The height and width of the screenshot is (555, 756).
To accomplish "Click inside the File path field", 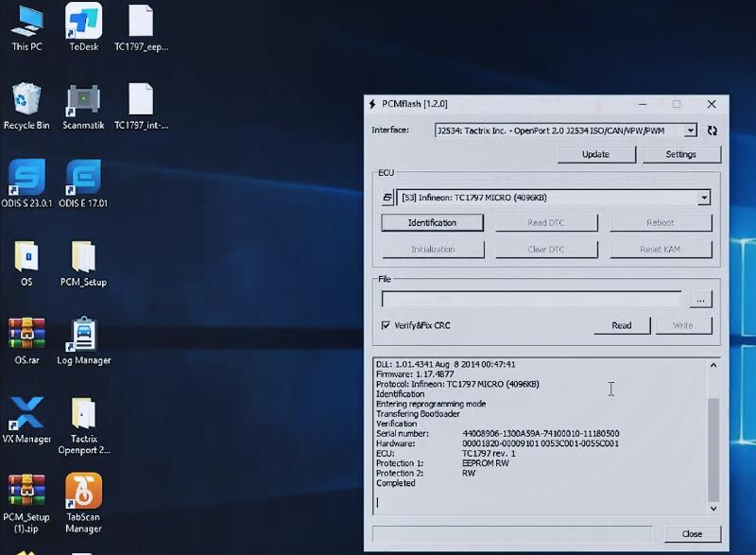I will (530, 300).
